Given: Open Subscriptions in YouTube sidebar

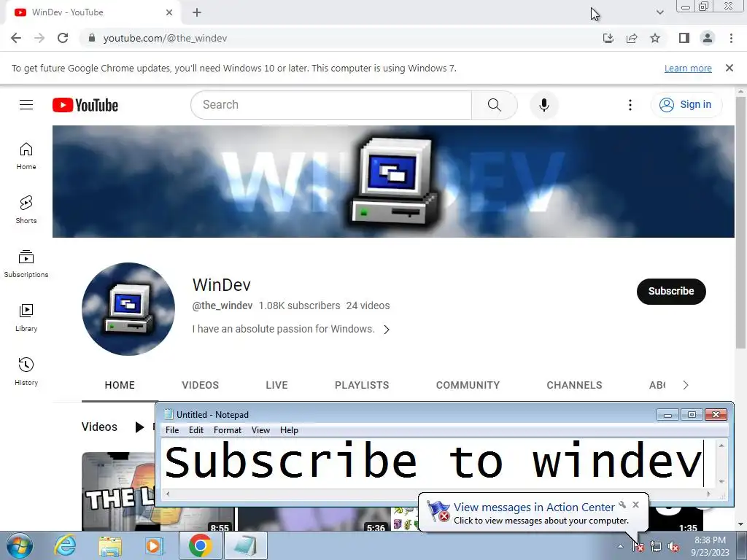Looking at the screenshot, I should click(26, 264).
